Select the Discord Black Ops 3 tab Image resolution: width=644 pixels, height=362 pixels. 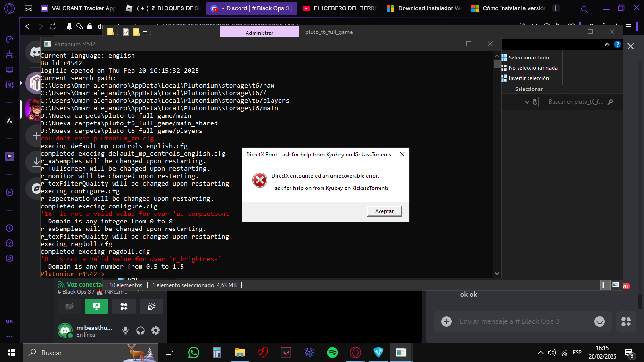point(252,8)
